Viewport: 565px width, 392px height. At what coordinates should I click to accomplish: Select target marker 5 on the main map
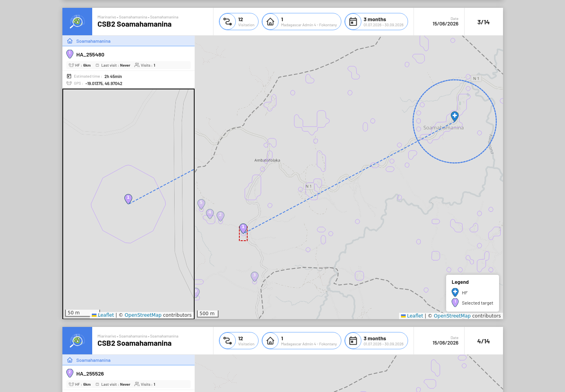click(x=201, y=204)
